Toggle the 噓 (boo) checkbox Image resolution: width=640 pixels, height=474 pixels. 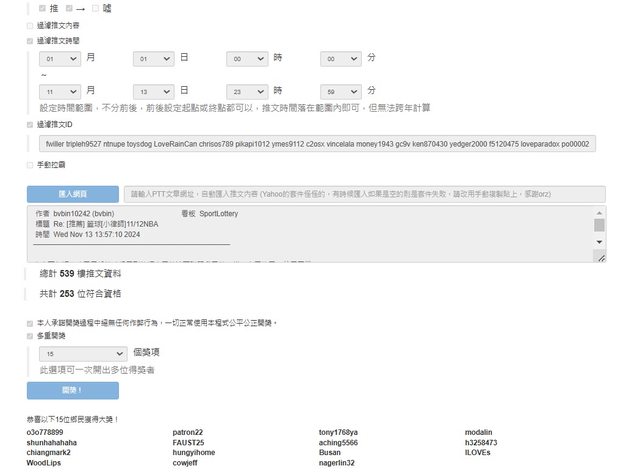(x=96, y=8)
